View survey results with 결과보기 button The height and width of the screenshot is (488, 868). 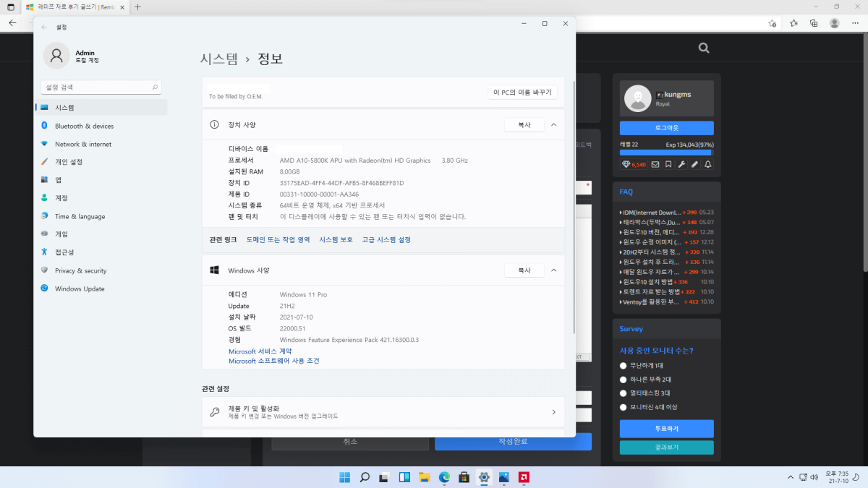(666, 448)
